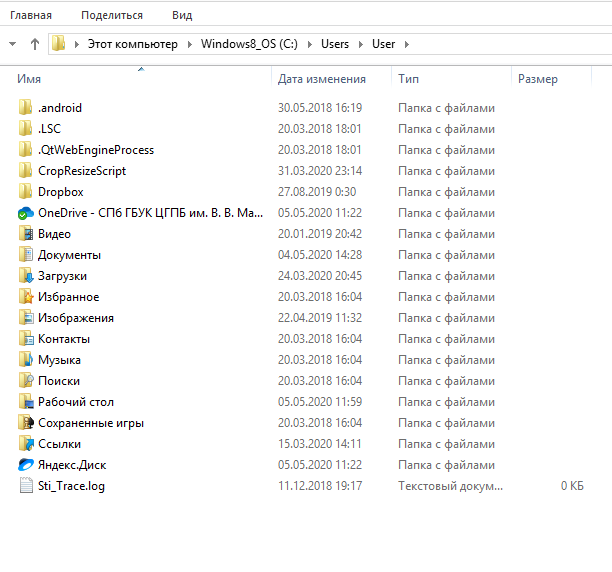The image size is (612, 572).
Task: Select the Документы folder name
Action: (69, 255)
